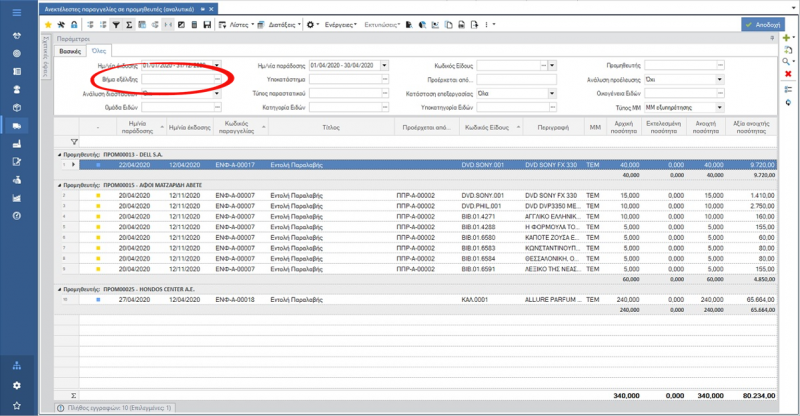Click the ALLURE PARFUM description cell
The width and height of the screenshot is (800, 416).
coord(553,300)
